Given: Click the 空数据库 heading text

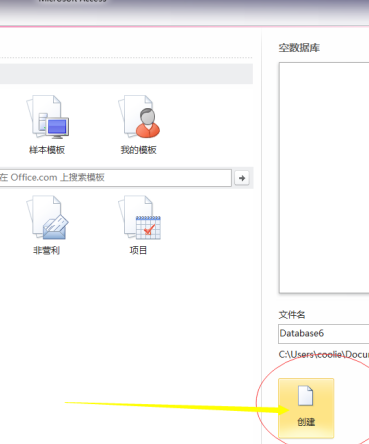Looking at the screenshot, I should tap(299, 48).
